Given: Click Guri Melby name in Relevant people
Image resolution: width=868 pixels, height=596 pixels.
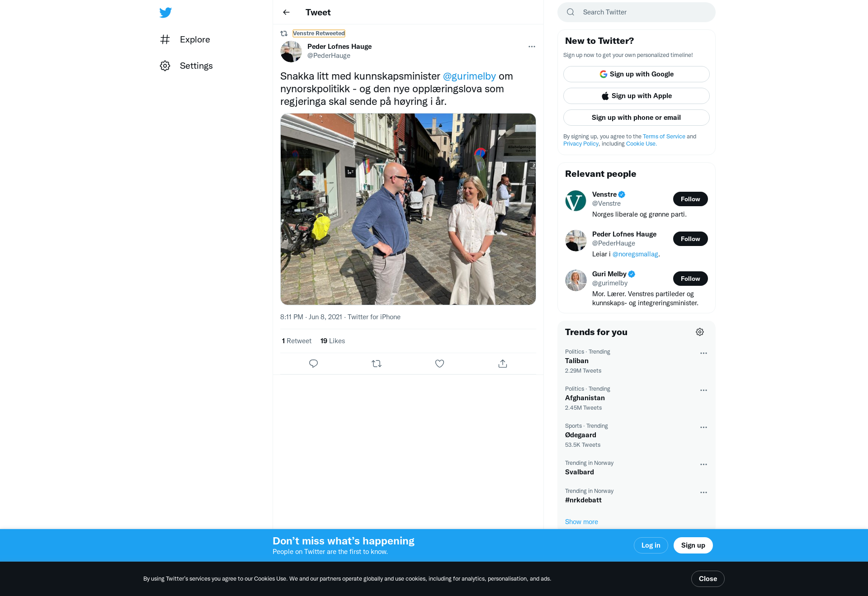Looking at the screenshot, I should coord(609,274).
